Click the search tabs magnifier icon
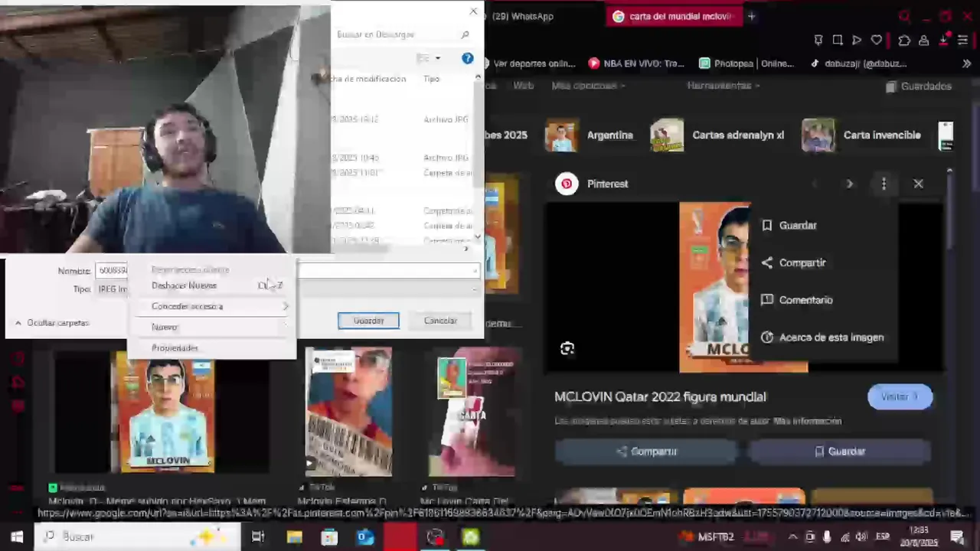 tap(905, 16)
